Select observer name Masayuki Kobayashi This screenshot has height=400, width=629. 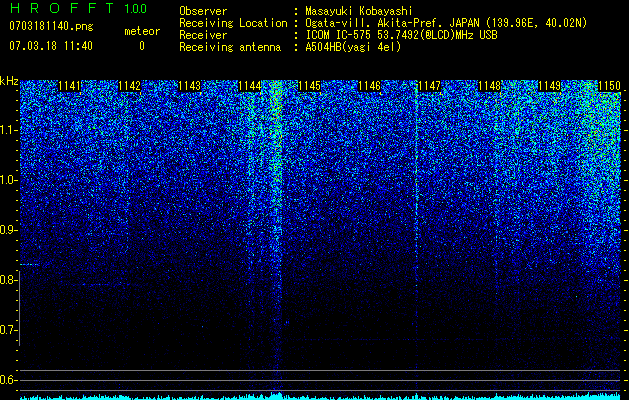pos(359,11)
